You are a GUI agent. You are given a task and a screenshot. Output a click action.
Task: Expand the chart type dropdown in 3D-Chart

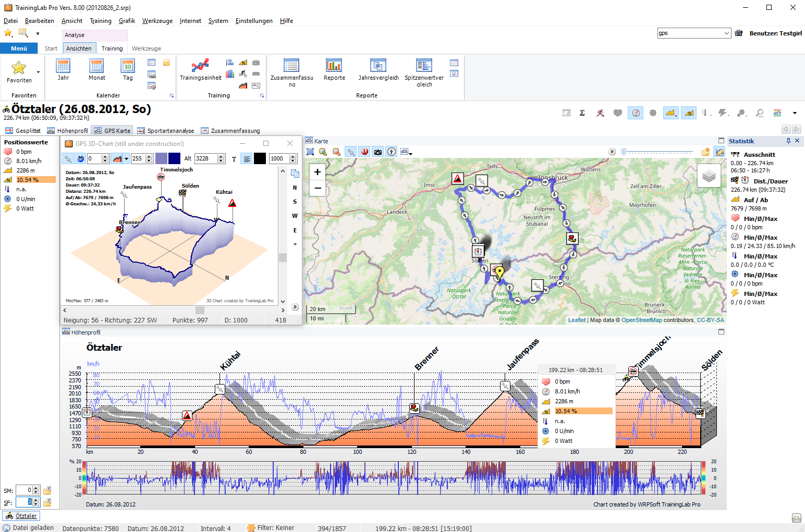(x=126, y=159)
